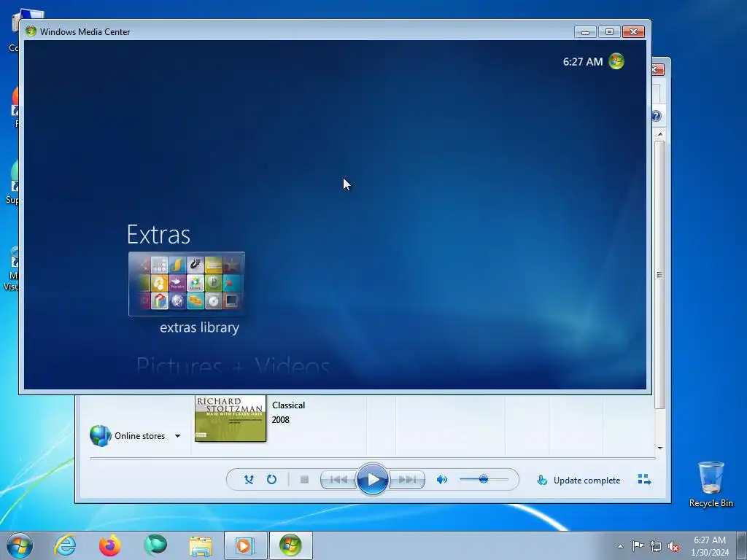Click the Update complete status icon
Image resolution: width=747 pixels, height=560 pixels.
[542, 481]
